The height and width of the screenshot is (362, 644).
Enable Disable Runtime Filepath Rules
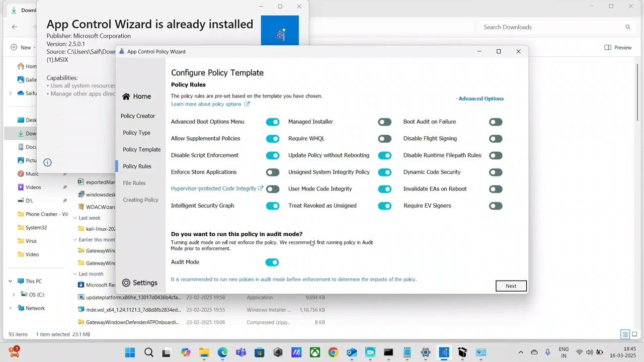pyautogui.click(x=496, y=155)
